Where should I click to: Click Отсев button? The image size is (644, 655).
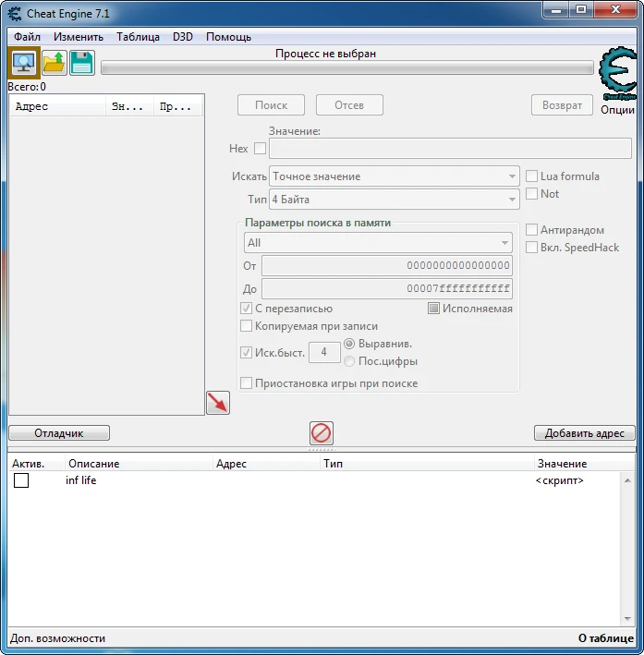349,104
